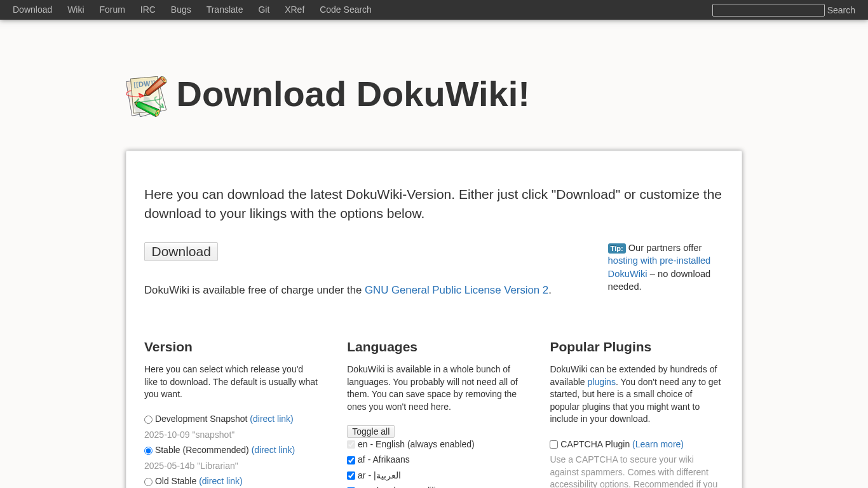Click the large Download button
The height and width of the screenshot is (488, 868).
(x=181, y=252)
